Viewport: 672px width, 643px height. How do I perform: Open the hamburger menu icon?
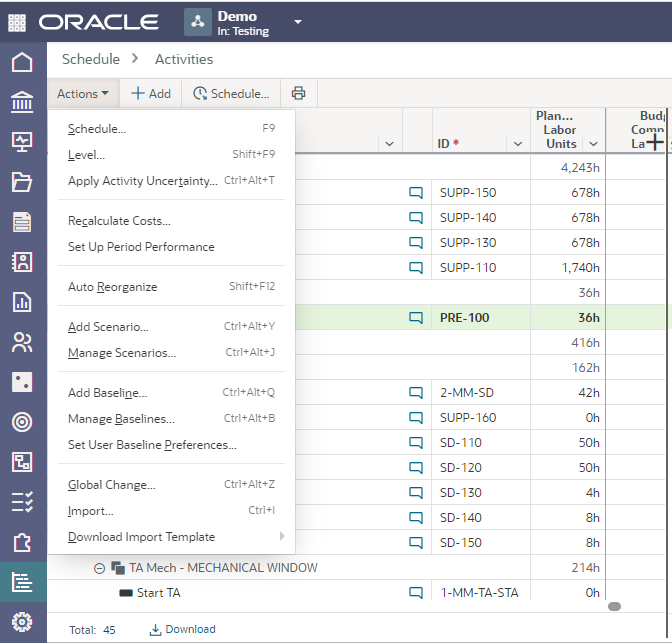(20, 22)
